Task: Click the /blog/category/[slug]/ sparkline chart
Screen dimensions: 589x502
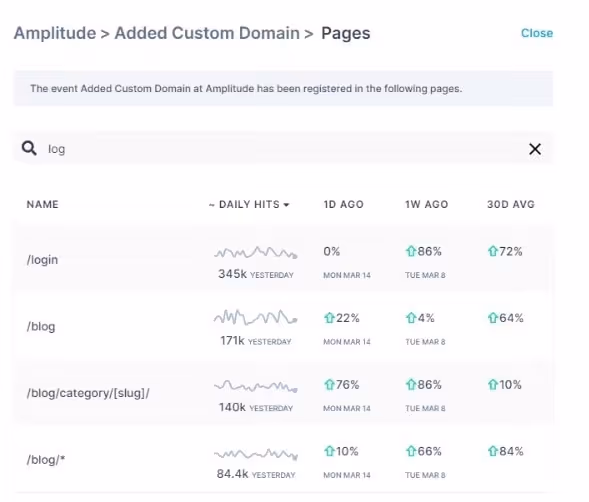Action: pos(256,386)
